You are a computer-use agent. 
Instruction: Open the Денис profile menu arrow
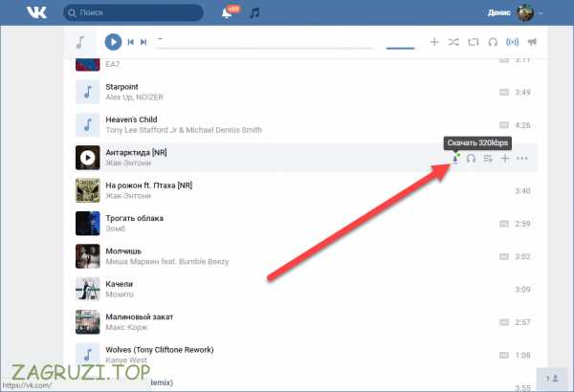(x=541, y=13)
